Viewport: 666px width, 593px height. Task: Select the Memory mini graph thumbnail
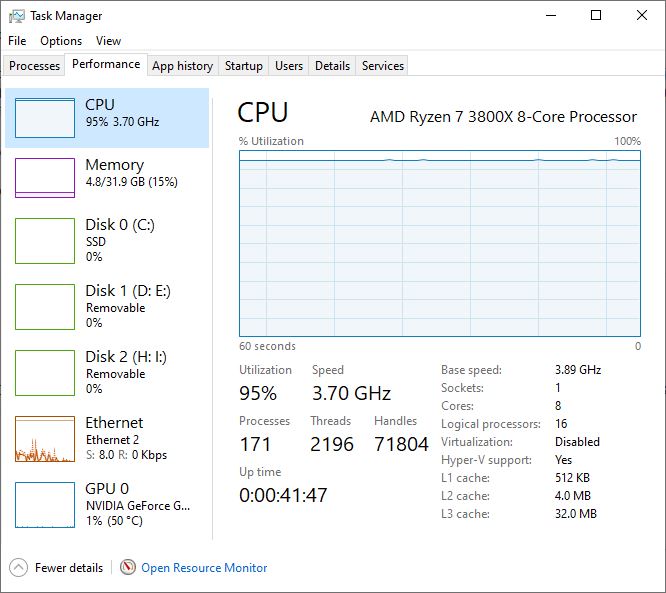point(45,178)
